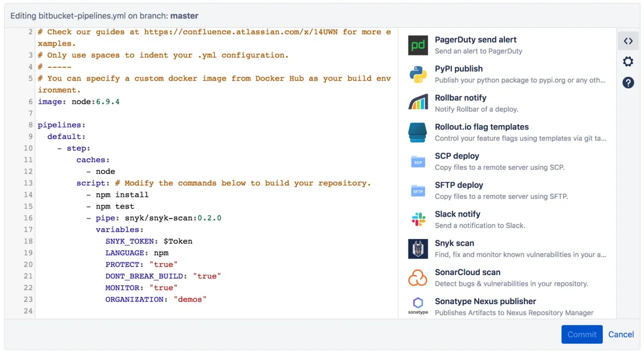Open the pipes code brackets sidebar icon

[x=628, y=40]
